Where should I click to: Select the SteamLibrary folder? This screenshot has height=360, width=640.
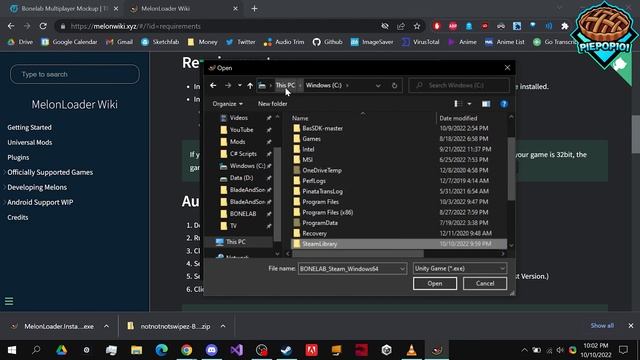pos(399,244)
